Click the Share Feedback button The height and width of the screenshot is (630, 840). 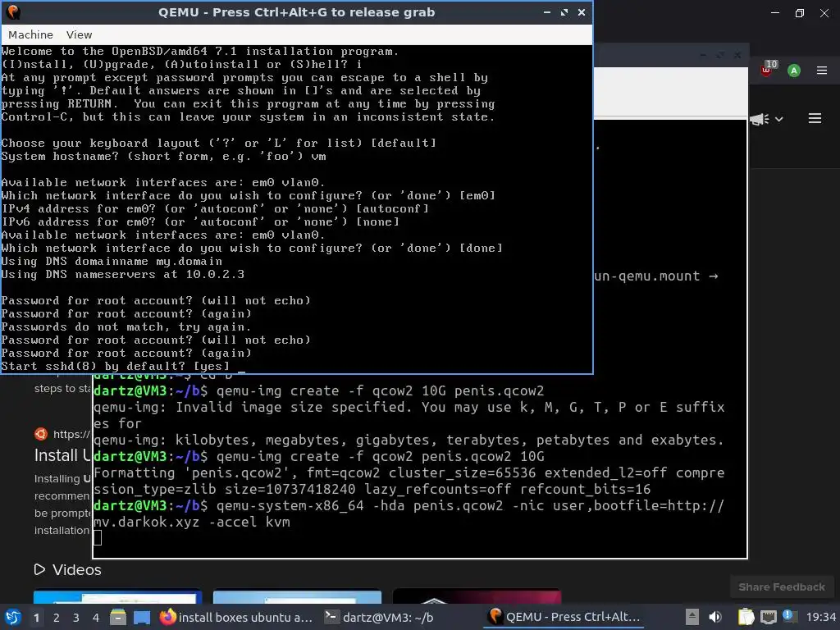(782, 587)
